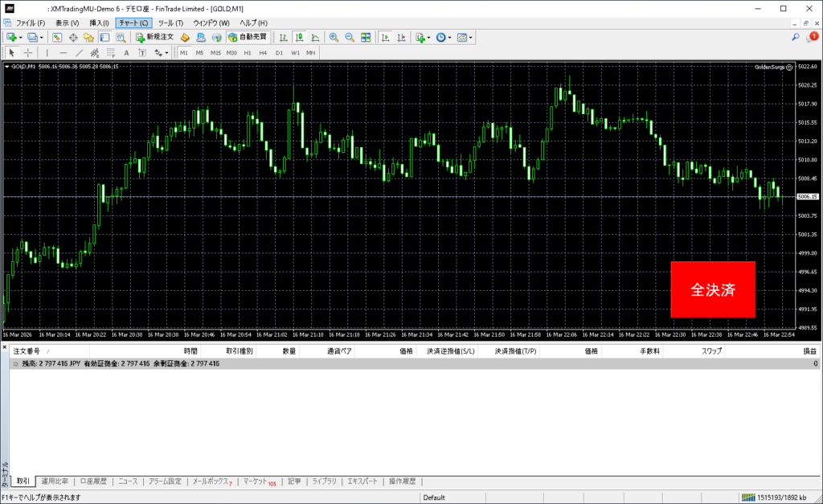Toggle the 自動売買 auto trading button
Image resolution: width=823 pixels, height=504 pixels.
coord(248,37)
